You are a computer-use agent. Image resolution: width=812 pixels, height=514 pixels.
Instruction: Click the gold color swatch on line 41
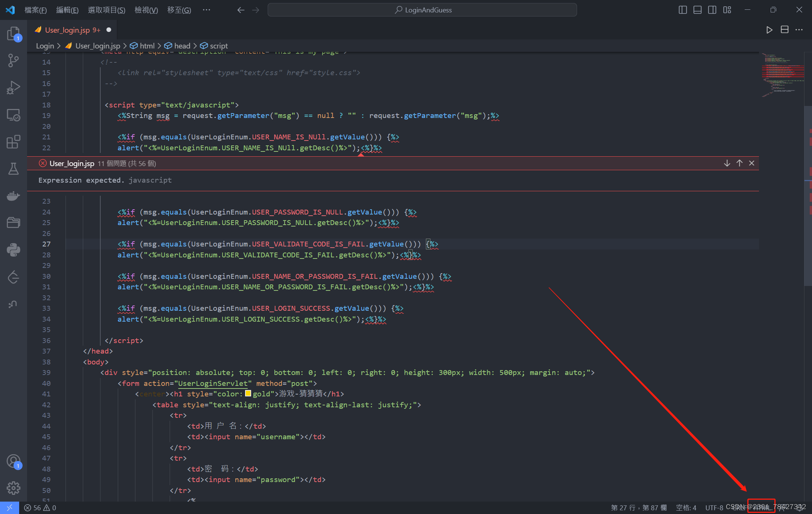[x=248, y=393]
